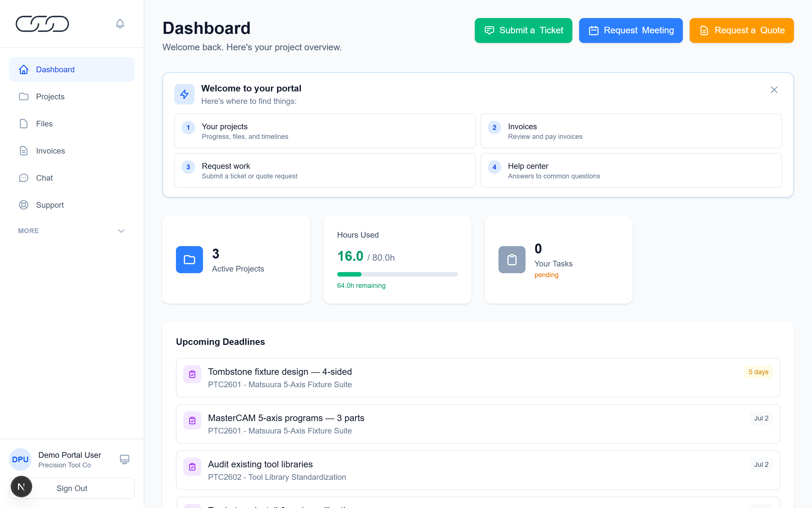Click the number 4 badge for Help center
This screenshot has height=508, width=812.
(x=494, y=167)
